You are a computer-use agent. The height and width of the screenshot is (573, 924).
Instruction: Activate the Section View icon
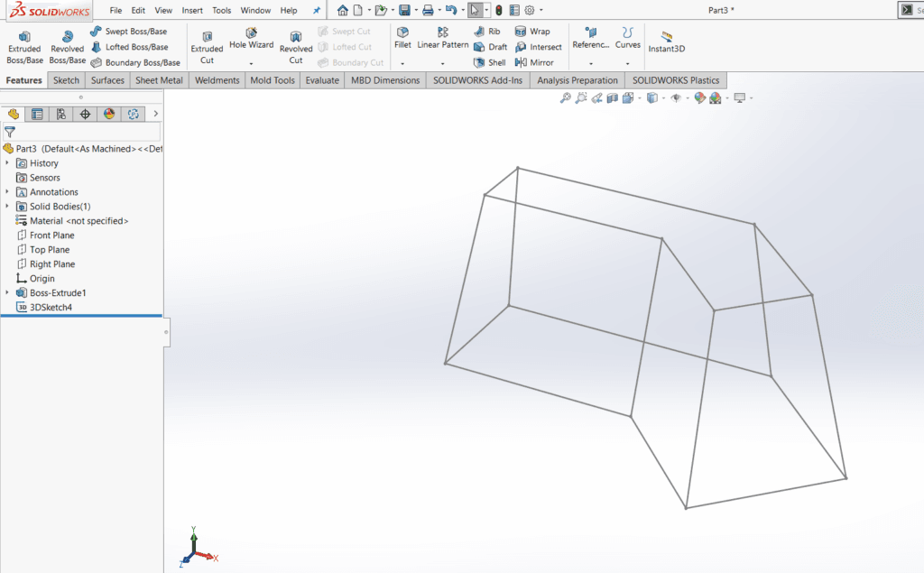coord(613,97)
